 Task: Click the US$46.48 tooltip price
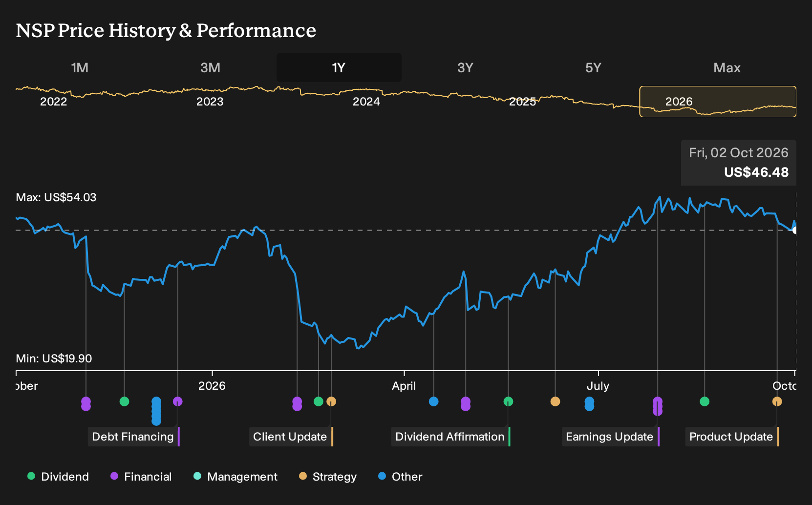[x=756, y=172]
